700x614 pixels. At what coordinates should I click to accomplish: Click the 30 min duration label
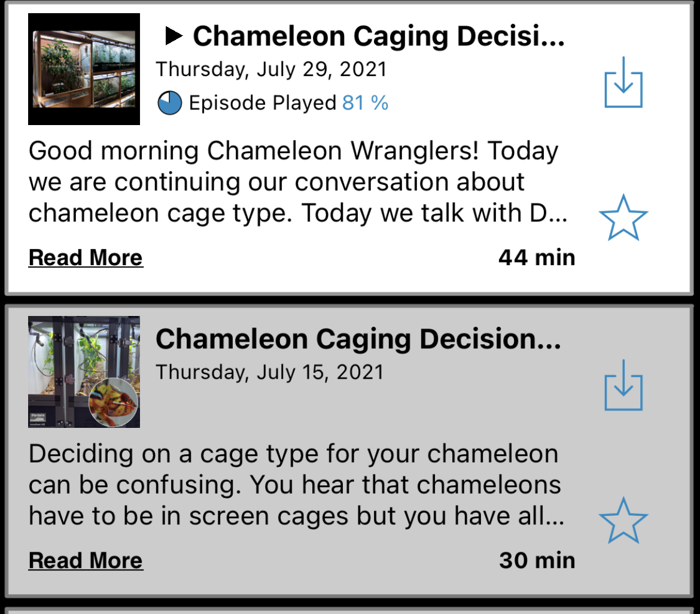click(537, 561)
